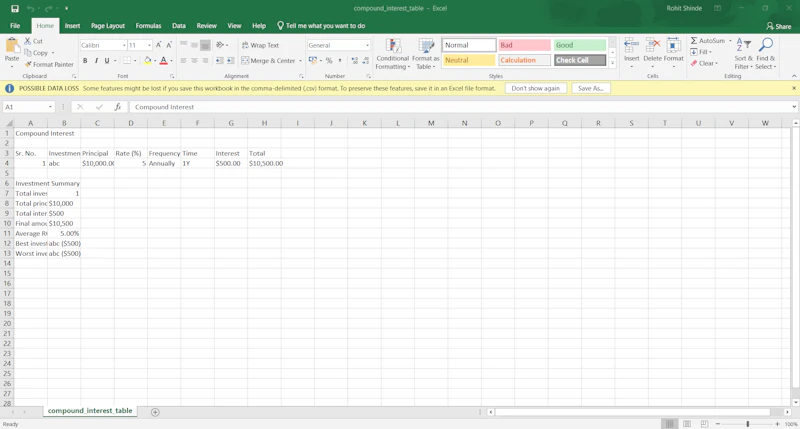The height and width of the screenshot is (429, 800).
Task: Open the Fill Color dropdown arrow
Action: click(155, 61)
